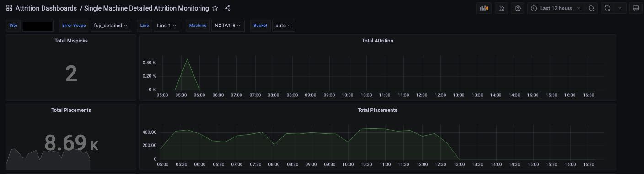Open the Line 1 dropdown

tap(166, 26)
